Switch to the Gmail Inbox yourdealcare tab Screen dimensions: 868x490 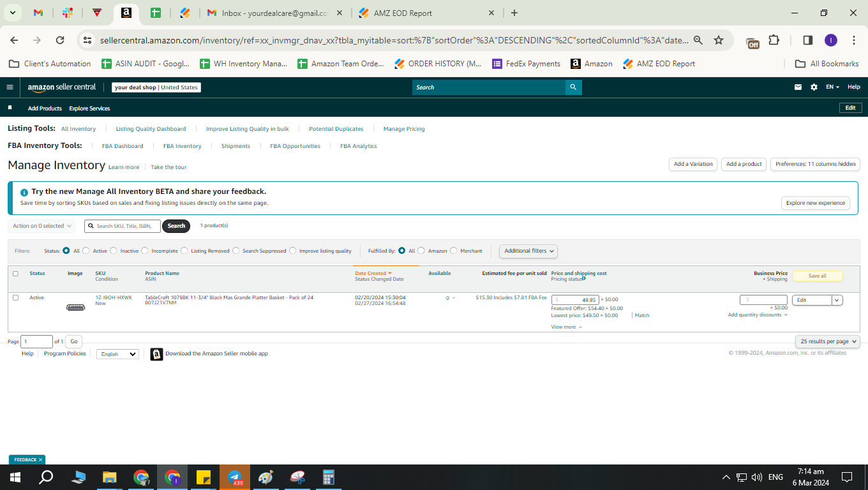[275, 13]
